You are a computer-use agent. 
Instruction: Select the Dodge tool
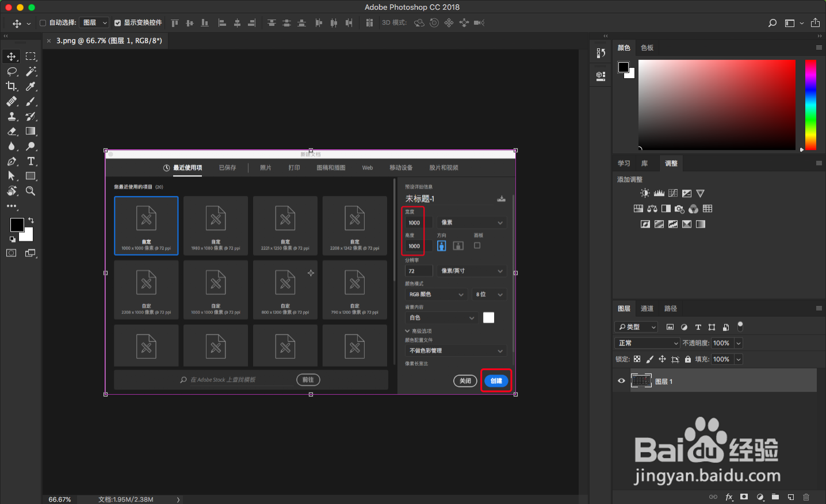tap(31, 146)
